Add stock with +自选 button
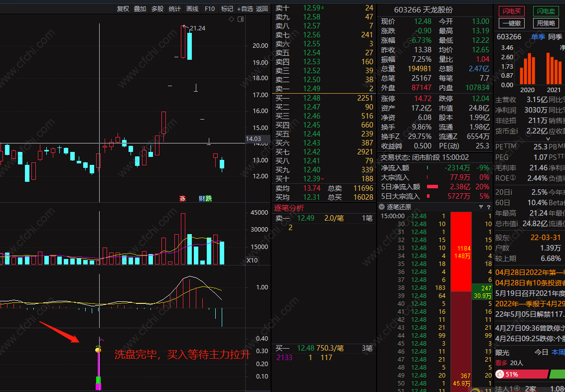 click(245, 8)
